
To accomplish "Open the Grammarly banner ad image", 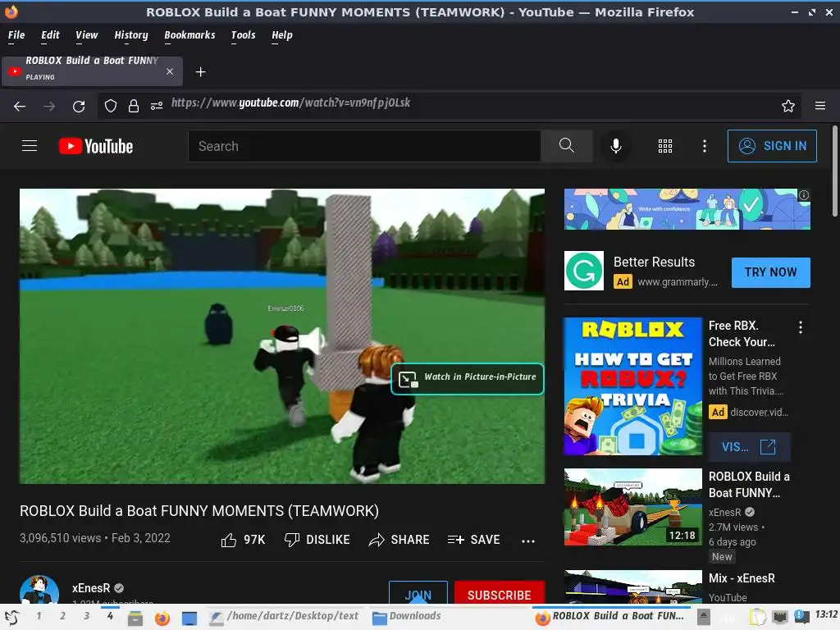I will (x=687, y=209).
